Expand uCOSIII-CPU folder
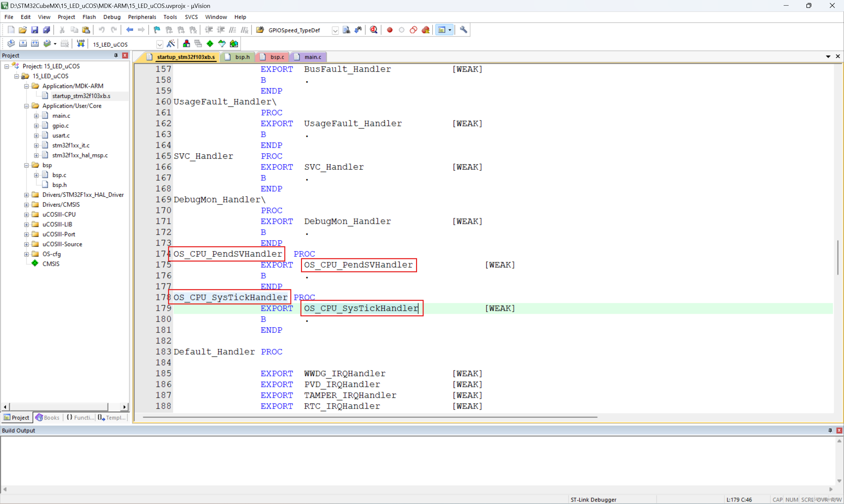The image size is (844, 504). pyautogui.click(x=26, y=215)
